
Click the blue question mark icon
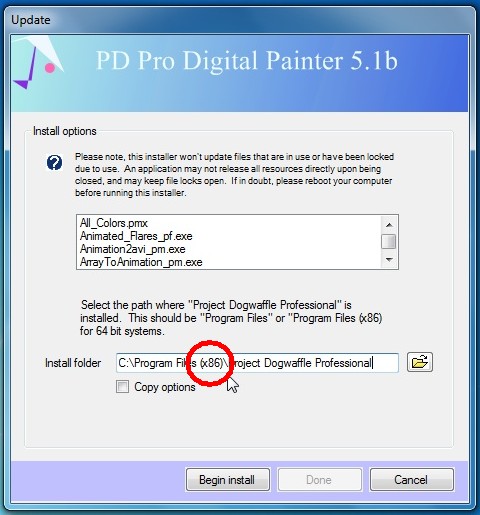click(54, 163)
